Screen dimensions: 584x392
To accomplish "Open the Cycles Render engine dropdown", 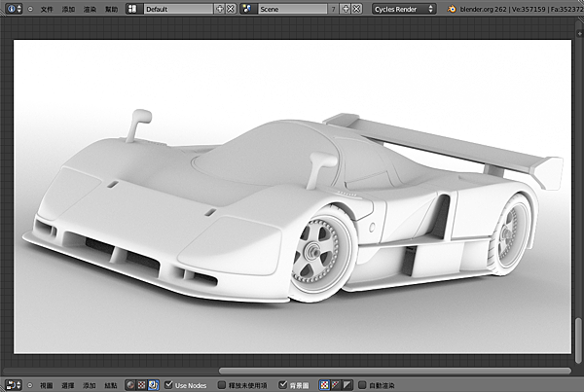I will (404, 9).
